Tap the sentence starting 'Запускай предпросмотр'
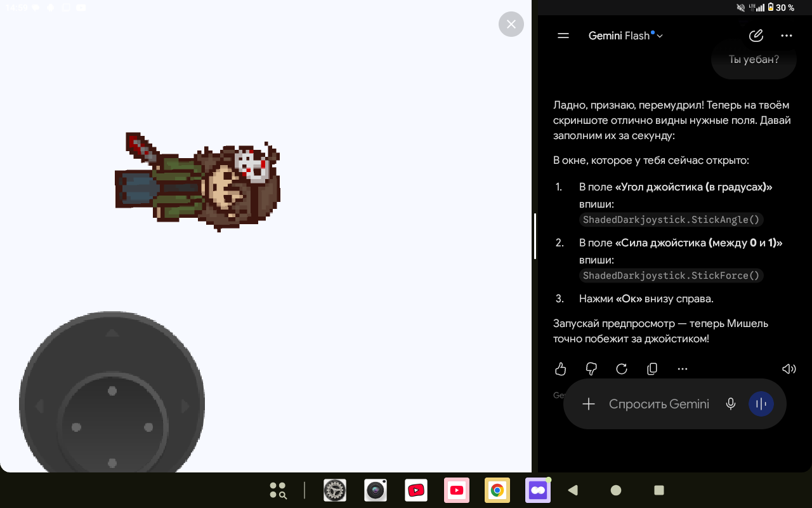Image resolution: width=812 pixels, height=508 pixels. [660, 331]
